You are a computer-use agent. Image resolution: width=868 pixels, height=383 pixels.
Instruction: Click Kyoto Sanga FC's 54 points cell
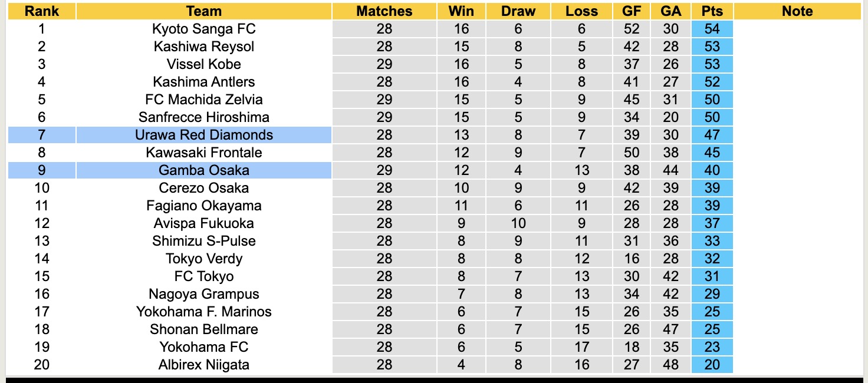point(712,29)
